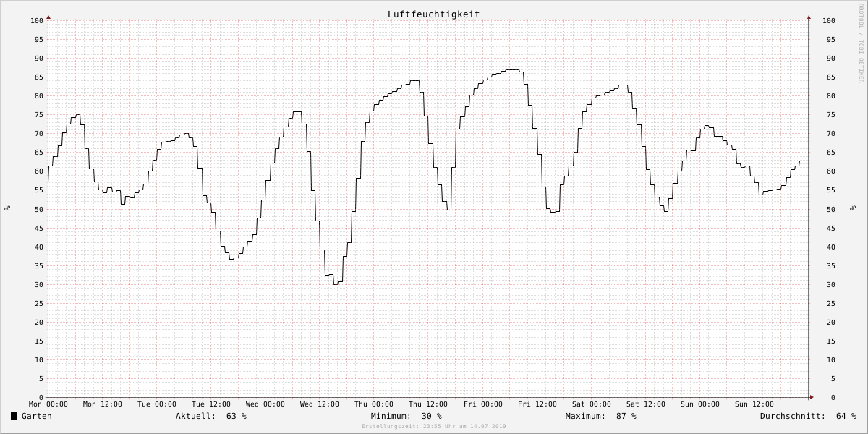868x434 pixels.
Task: Click the Wed 12:00 time axis label
Action: pos(320,404)
